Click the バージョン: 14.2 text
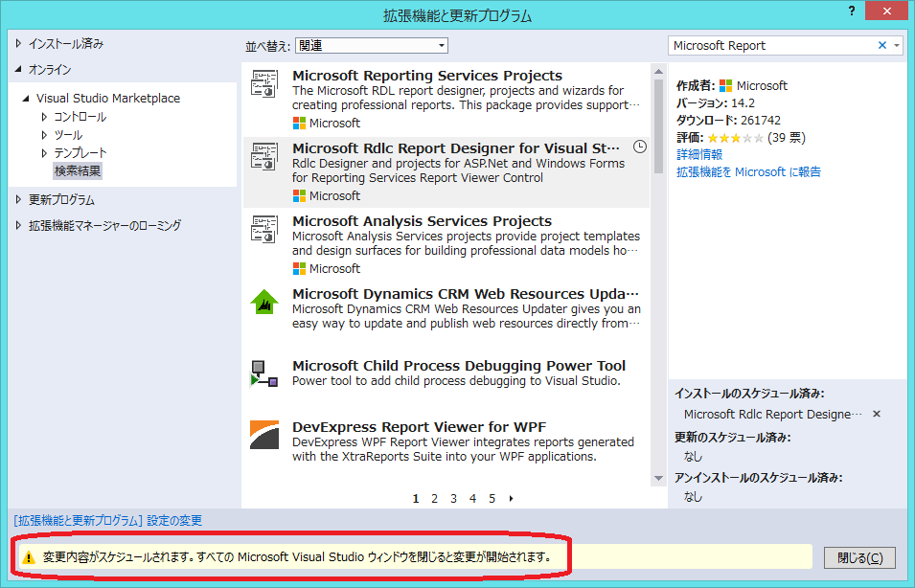915x588 pixels. coord(716,103)
